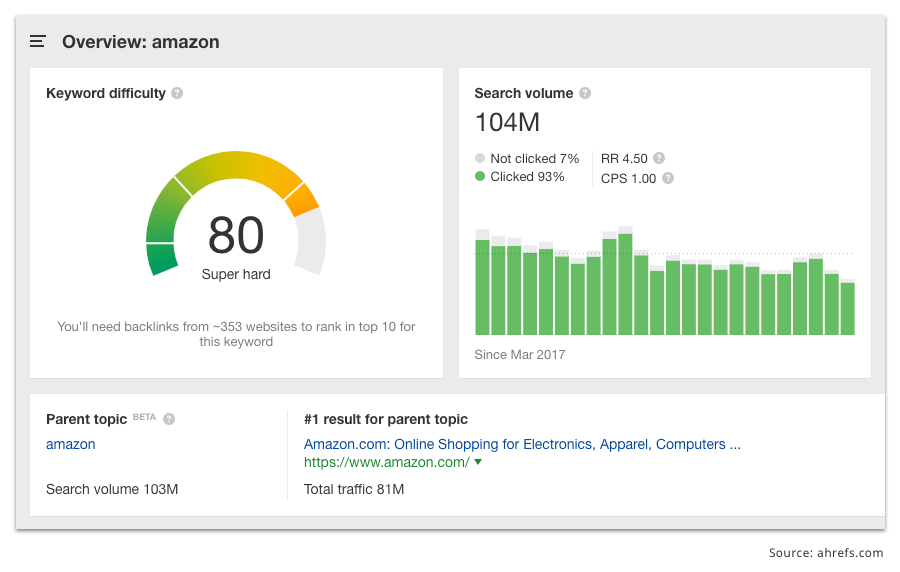Click the https://www.amazon.com/ URL
Viewport: 900px width, 572px height.
point(386,462)
